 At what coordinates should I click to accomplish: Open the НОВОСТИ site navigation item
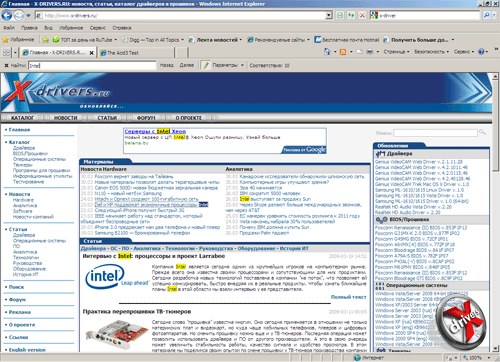pyautogui.click(x=66, y=118)
